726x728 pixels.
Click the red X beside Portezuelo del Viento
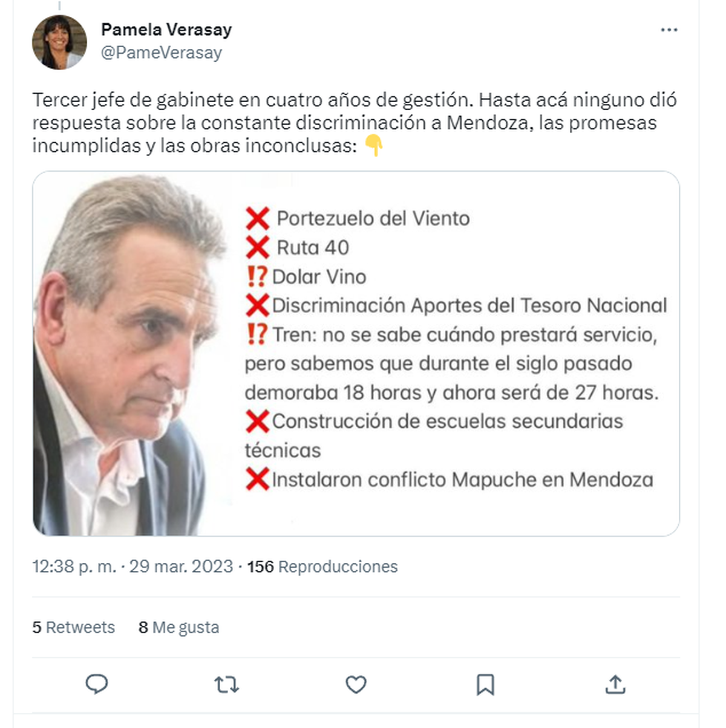click(x=257, y=218)
